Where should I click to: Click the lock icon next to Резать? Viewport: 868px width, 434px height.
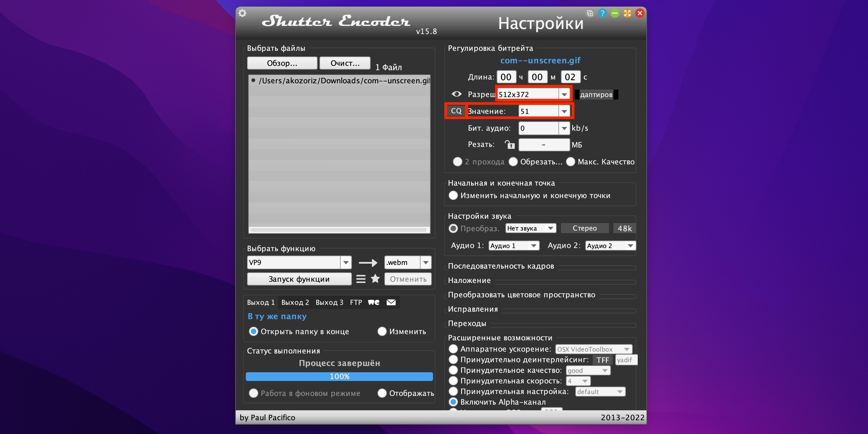tap(510, 145)
